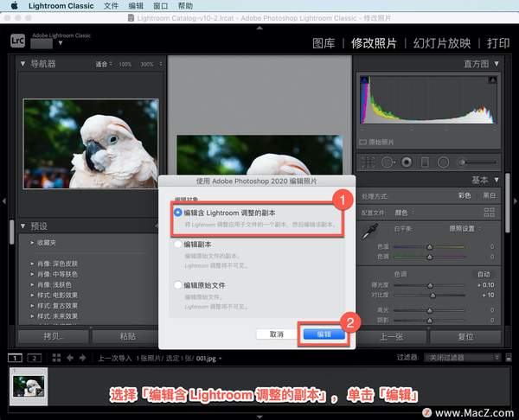Click the 编辑 button in dialog

324,334
